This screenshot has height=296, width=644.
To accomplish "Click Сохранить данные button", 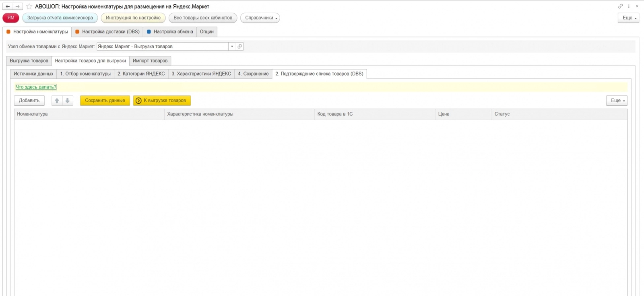I will click(x=105, y=101).
